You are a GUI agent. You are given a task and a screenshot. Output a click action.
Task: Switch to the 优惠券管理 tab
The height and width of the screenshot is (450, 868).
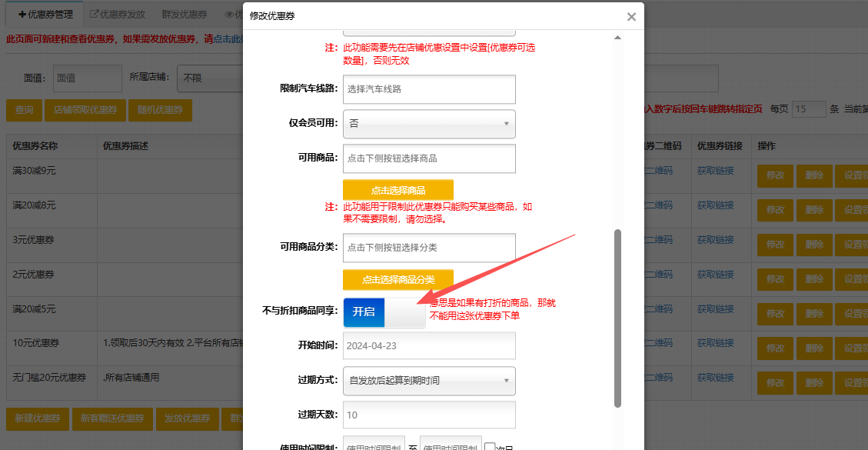(x=45, y=15)
